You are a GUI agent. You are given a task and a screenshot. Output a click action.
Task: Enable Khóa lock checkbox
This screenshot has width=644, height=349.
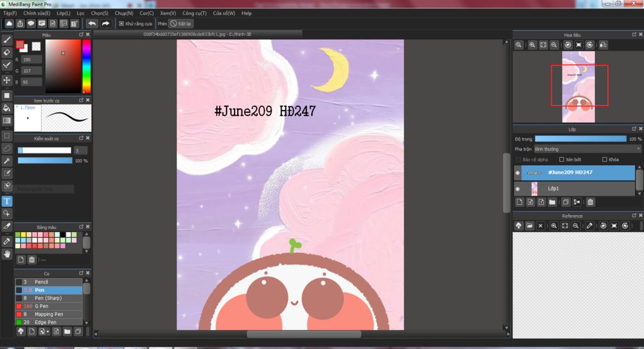pos(604,159)
